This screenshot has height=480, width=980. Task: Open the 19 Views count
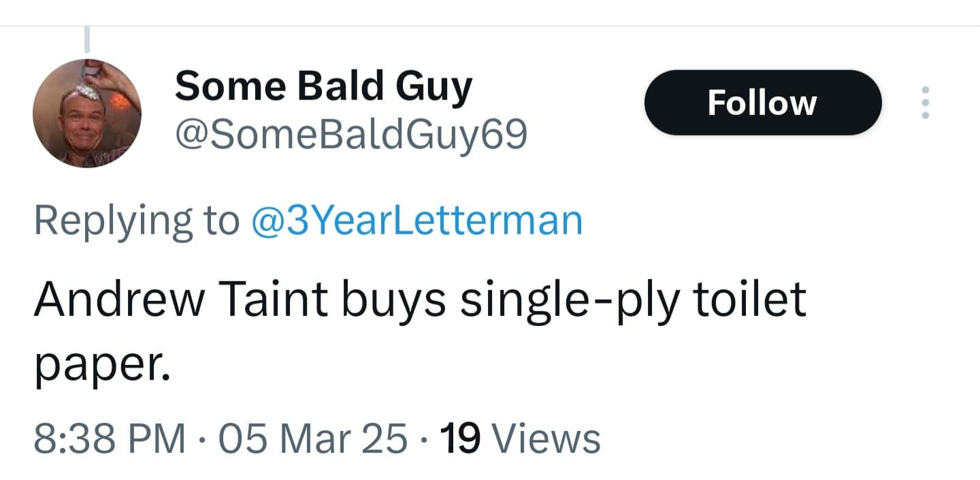[521, 438]
